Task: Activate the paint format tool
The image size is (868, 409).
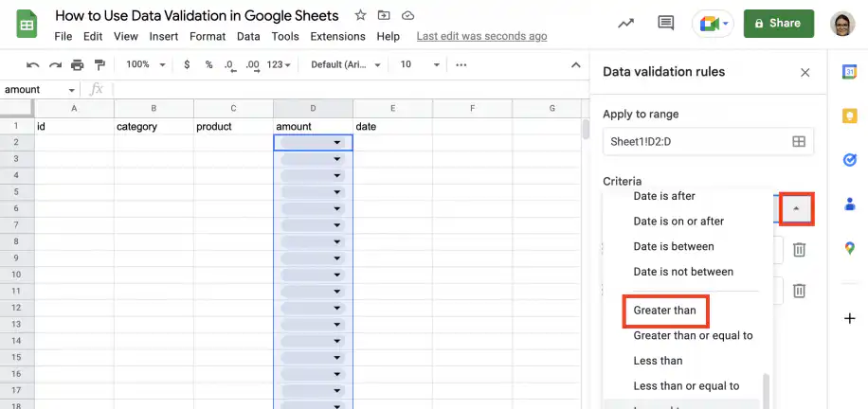Action: coord(99,65)
